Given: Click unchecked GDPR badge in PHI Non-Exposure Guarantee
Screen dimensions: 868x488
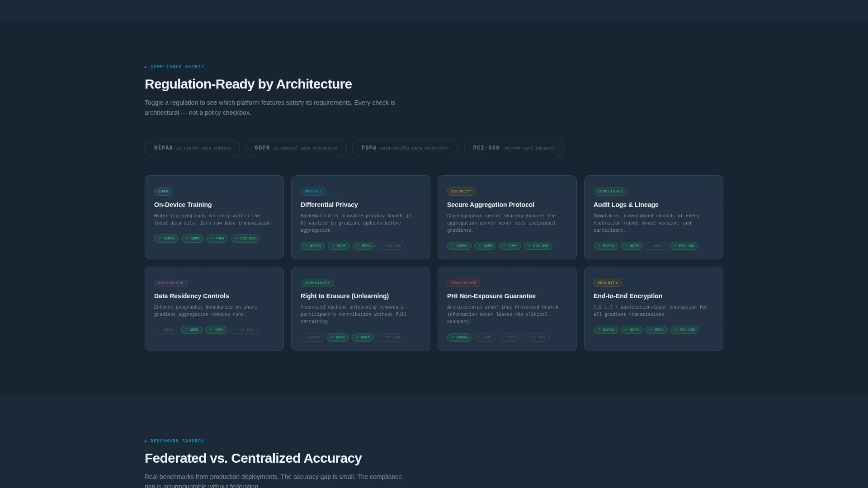Looking at the screenshot, I should (x=485, y=338).
